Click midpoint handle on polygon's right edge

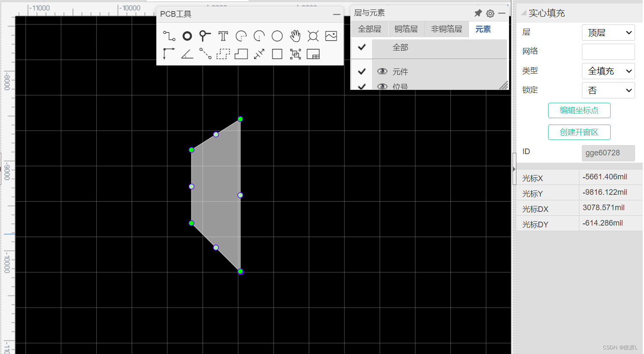coord(240,195)
